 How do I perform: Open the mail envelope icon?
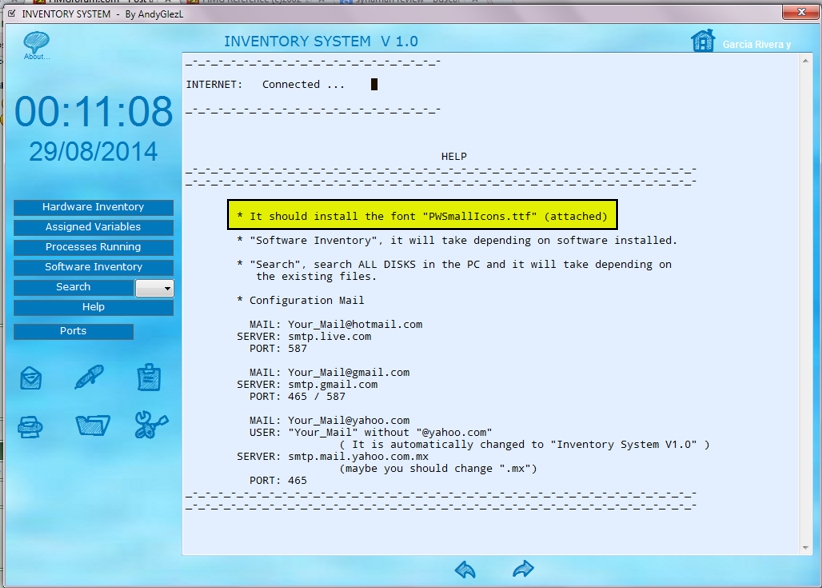click(30, 378)
